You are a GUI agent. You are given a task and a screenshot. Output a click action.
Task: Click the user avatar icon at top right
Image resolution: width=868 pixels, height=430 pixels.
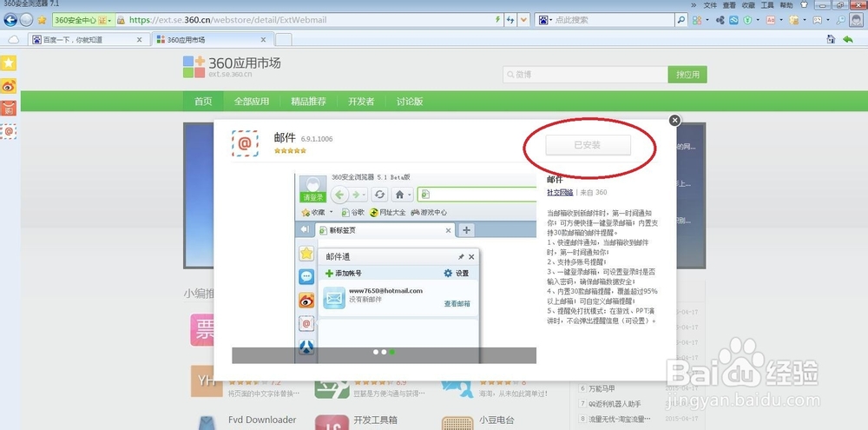857,20
